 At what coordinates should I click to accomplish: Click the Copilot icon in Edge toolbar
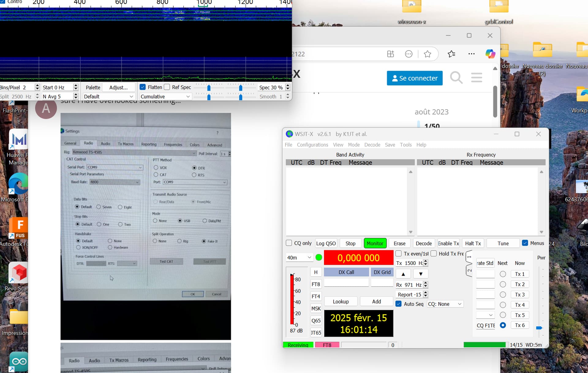click(x=490, y=54)
